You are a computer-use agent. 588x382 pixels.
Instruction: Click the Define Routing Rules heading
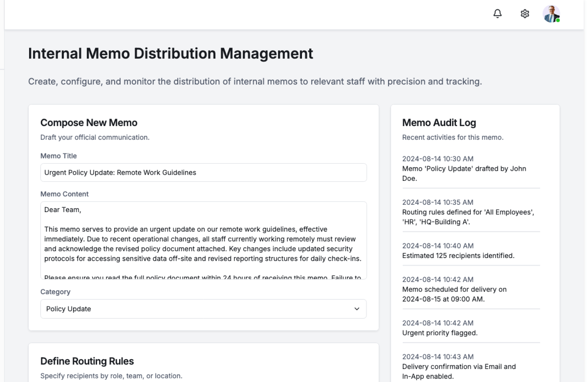point(87,361)
